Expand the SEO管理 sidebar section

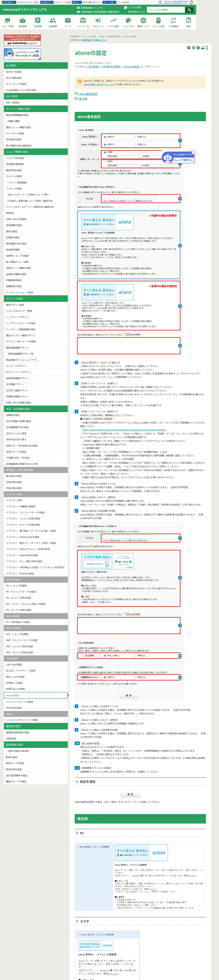pyautogui.click(x=36, y=65)
